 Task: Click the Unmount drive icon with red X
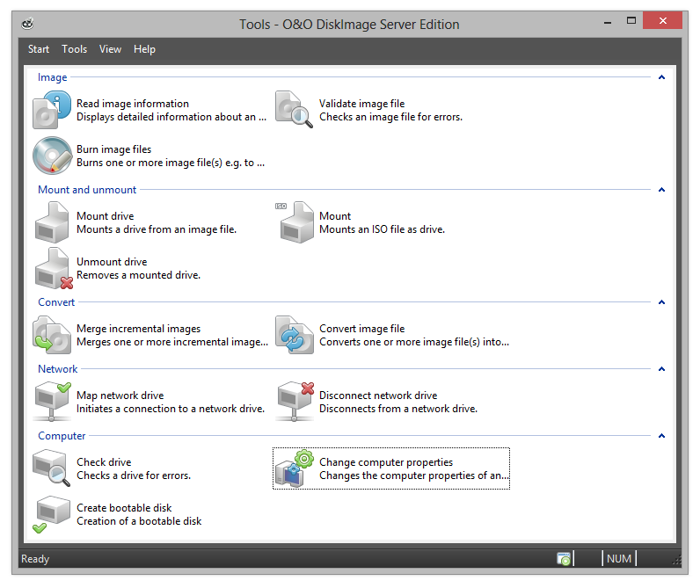(54, 268)
